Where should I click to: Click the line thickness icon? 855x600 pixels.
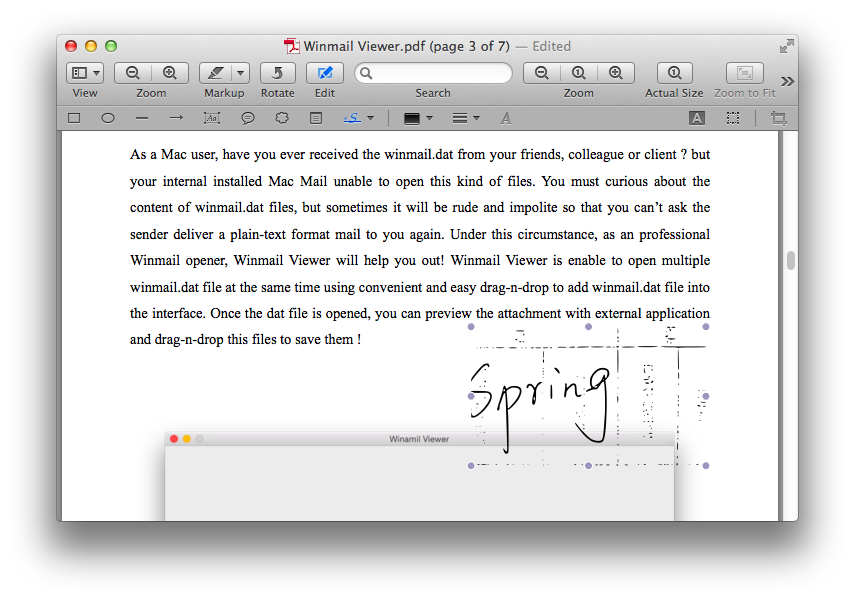click(x=460, y=118)
